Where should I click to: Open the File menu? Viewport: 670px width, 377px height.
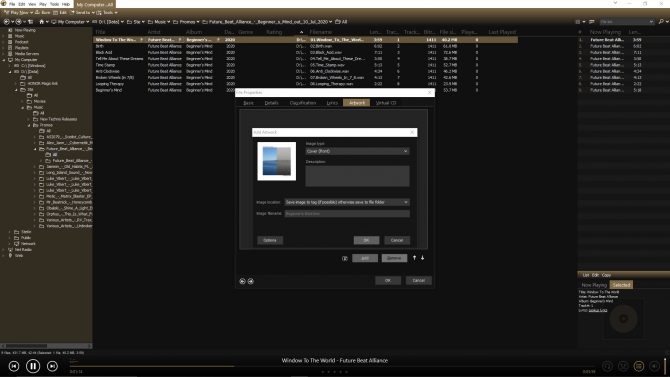tap(12, 4)
